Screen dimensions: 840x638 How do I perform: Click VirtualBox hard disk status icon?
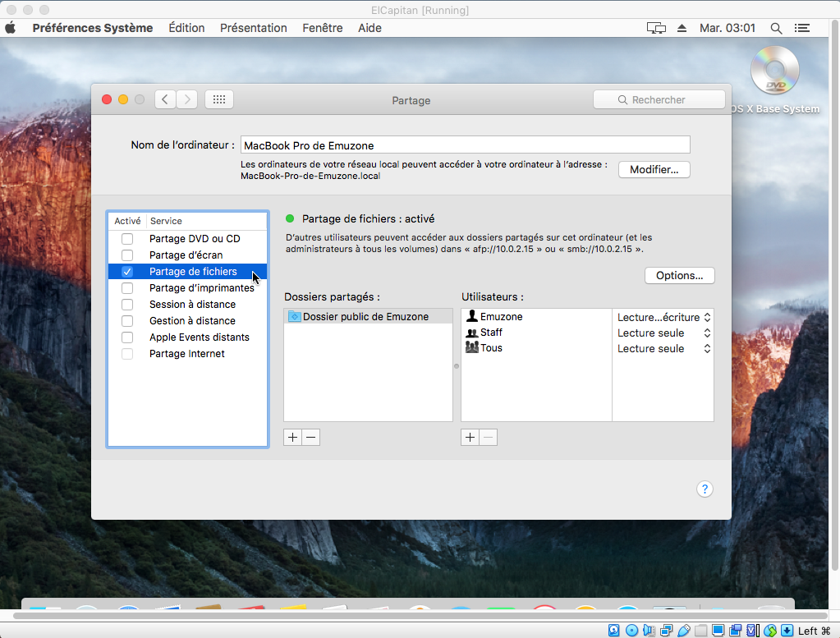click(614, 630)
